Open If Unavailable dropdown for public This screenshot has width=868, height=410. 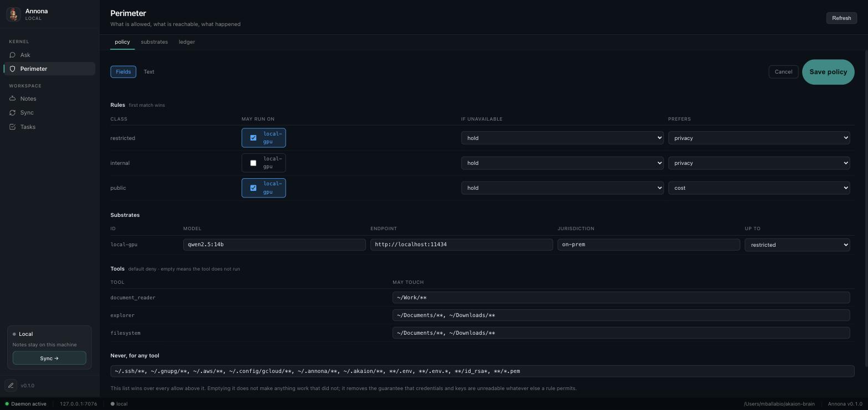pos(562,188)
